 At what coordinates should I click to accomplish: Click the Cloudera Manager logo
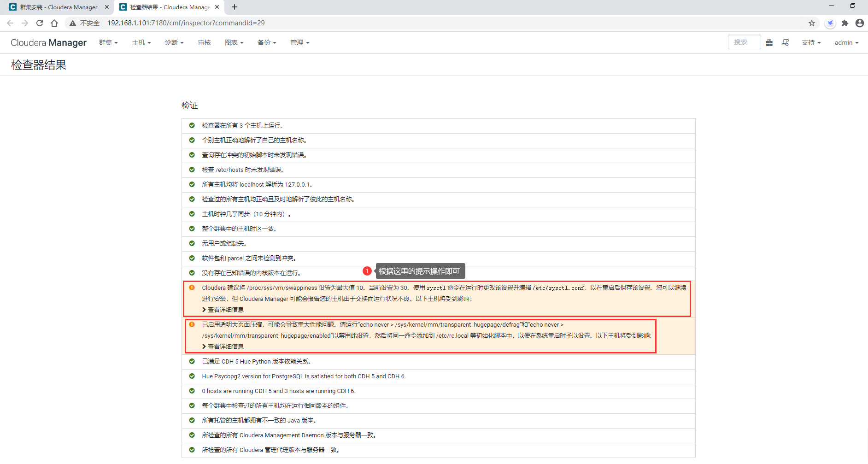[x=48, y=42]
